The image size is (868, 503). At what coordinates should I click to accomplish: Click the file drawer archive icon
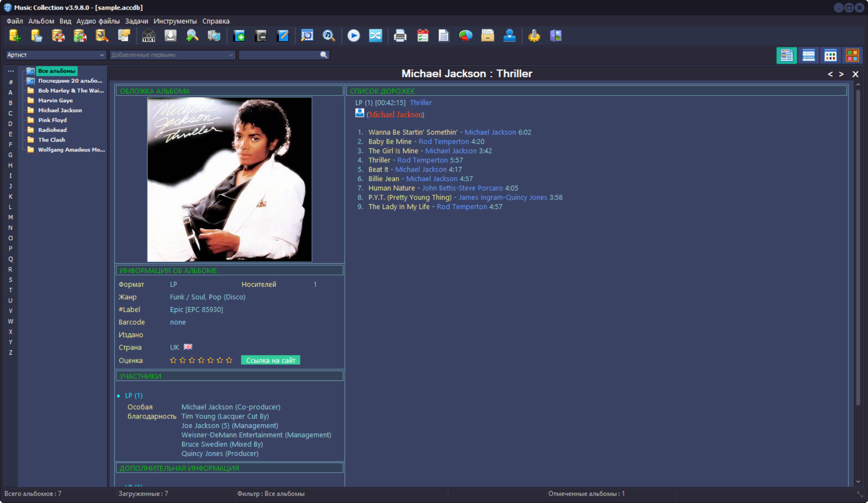[x=488, y=36]
